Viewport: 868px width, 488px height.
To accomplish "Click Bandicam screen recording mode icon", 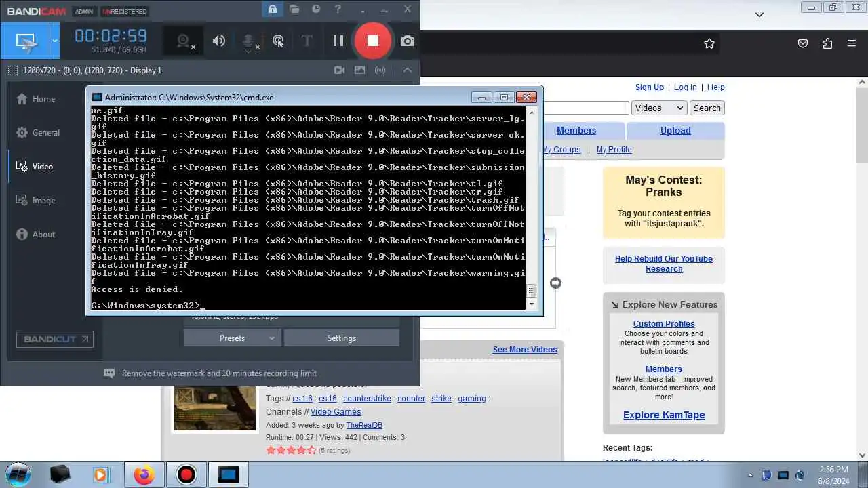I will pyautogui.click(x=25, y=41).
